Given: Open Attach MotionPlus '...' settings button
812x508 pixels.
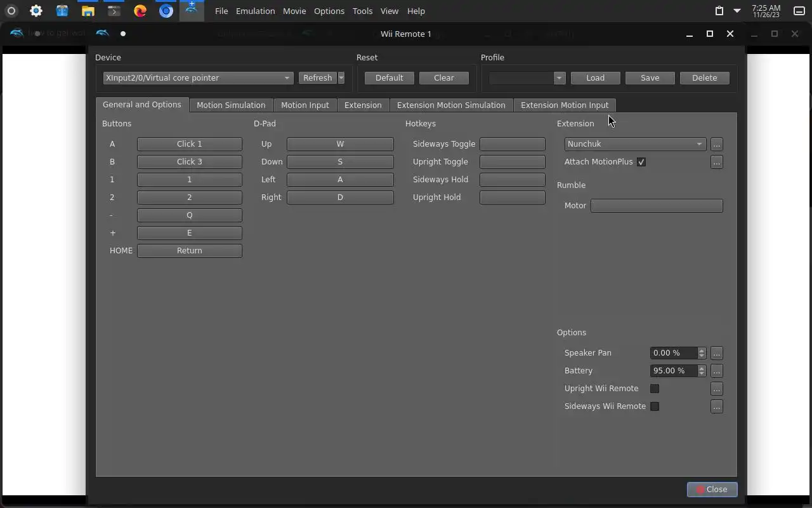Looking at the screenshot, I should click(x=717, y=162).
